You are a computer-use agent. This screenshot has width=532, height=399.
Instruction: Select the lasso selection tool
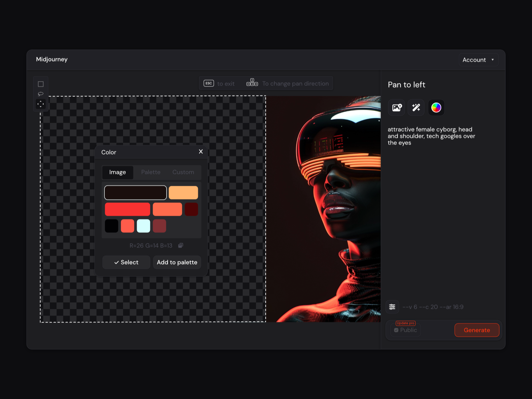pyautogui.click(x=41, y=94)
